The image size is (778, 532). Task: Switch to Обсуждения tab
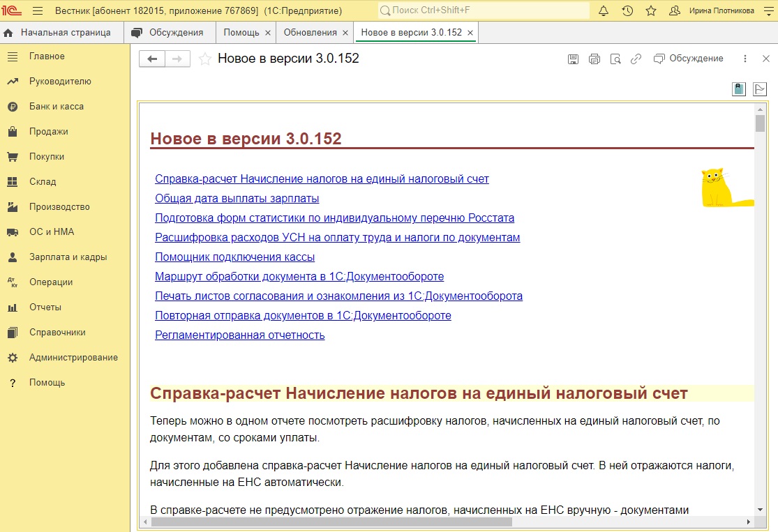coord(170,32)
